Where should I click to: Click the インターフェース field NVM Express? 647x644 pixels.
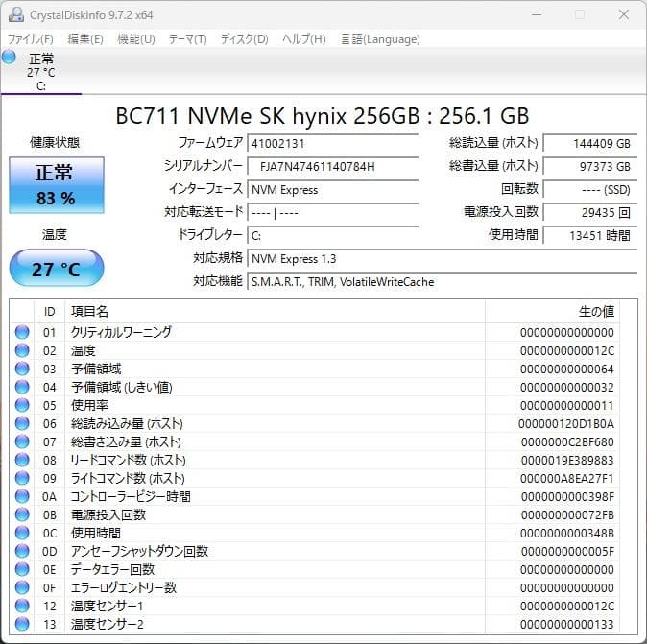click(332, 190)
